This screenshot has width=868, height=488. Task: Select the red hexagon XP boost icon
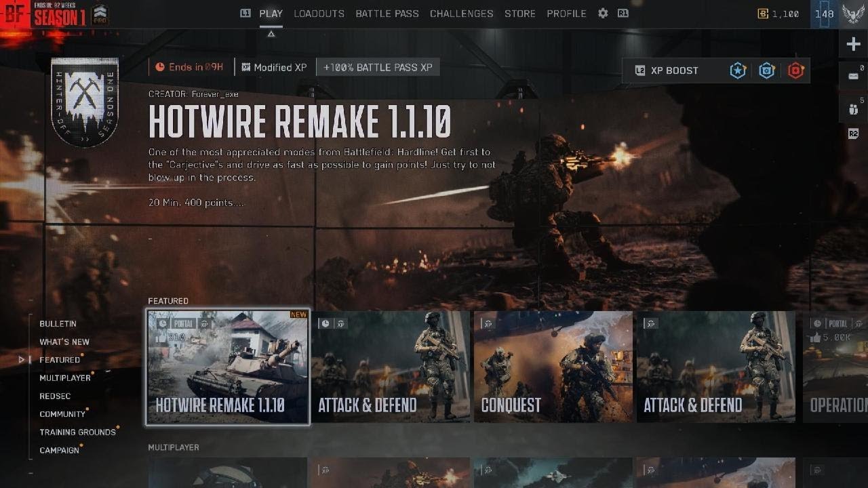pyautogui.click(x=796, y=70)
